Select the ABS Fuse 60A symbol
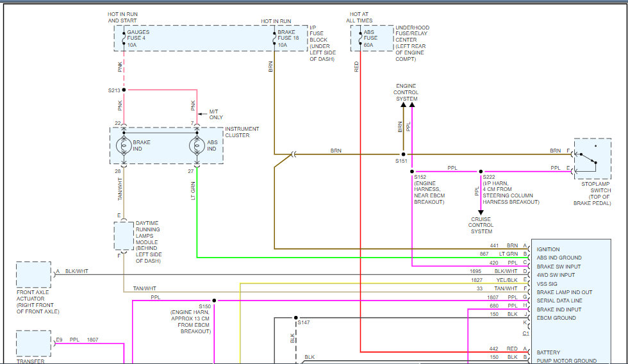 360,38
